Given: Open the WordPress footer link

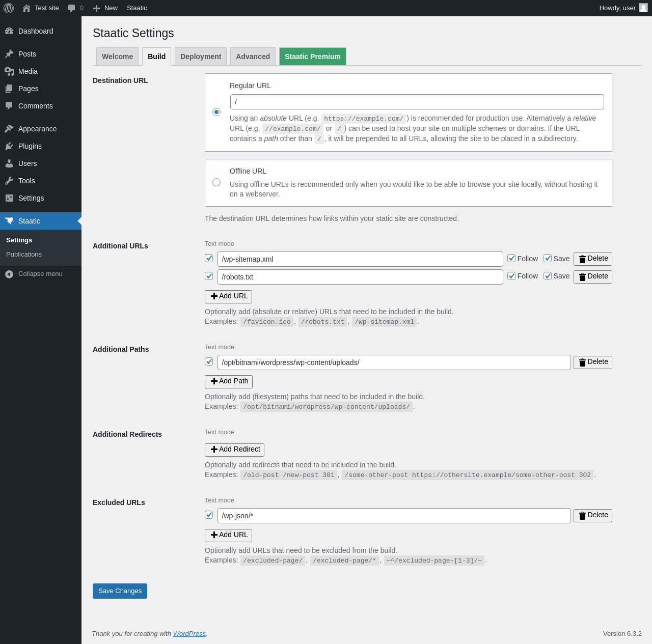Looking at the screenshot, I should coord(189,634).
